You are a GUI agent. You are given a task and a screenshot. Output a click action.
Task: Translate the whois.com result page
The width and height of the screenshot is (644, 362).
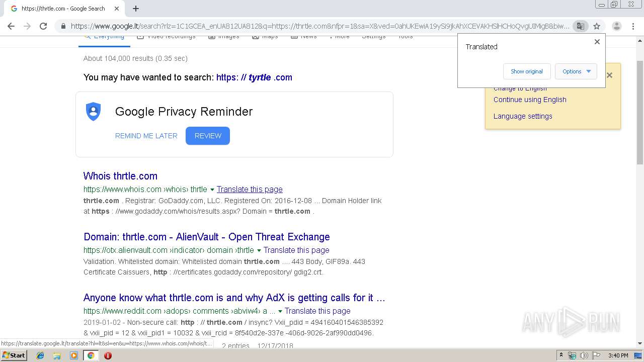coord(250,190)
